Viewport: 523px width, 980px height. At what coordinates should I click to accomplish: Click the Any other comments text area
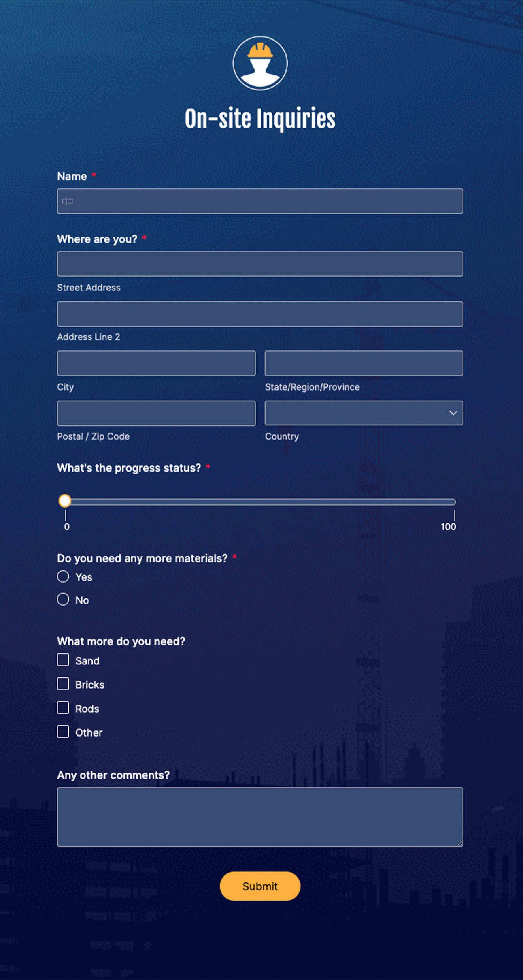(x=259, y=816)
